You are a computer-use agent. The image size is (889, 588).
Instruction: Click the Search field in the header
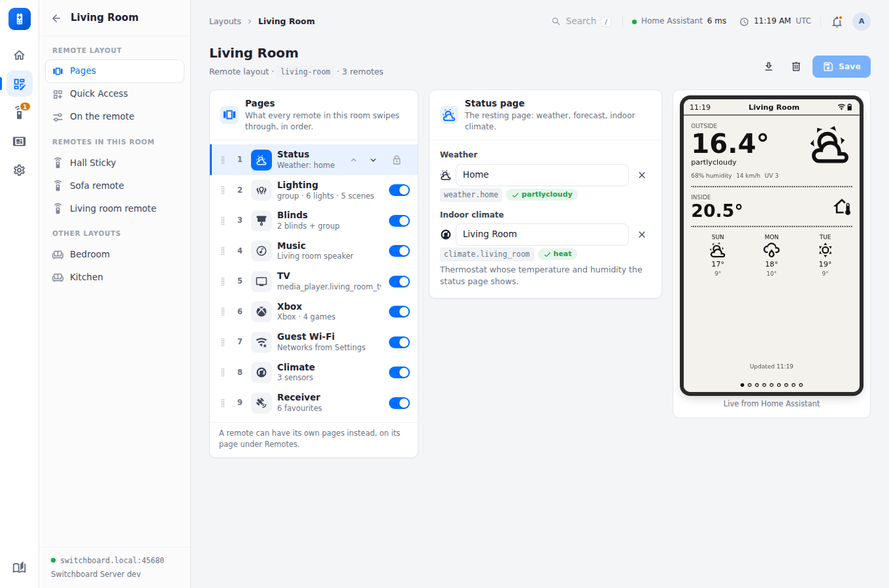tap(581, 22)
